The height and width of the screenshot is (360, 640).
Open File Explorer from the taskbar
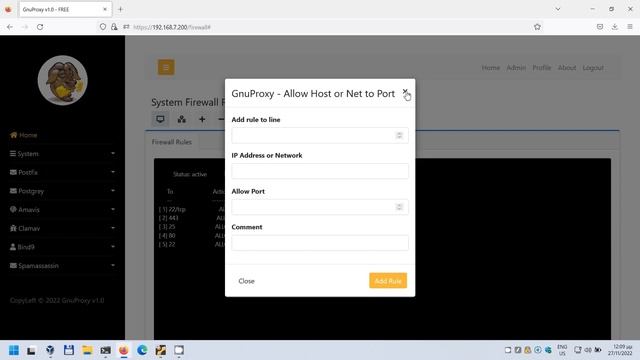[87, 350]
